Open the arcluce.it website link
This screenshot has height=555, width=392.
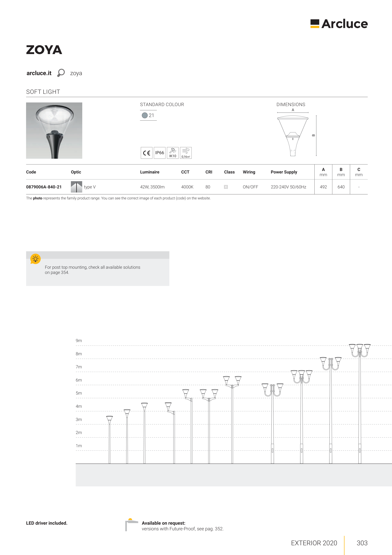click(39, 73)
